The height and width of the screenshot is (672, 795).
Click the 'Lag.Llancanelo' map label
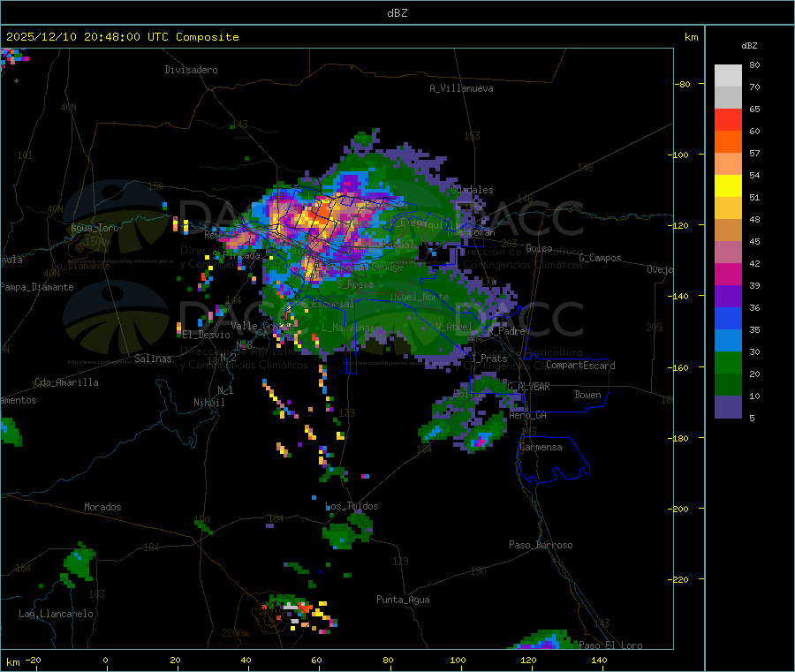click(56, 614)
